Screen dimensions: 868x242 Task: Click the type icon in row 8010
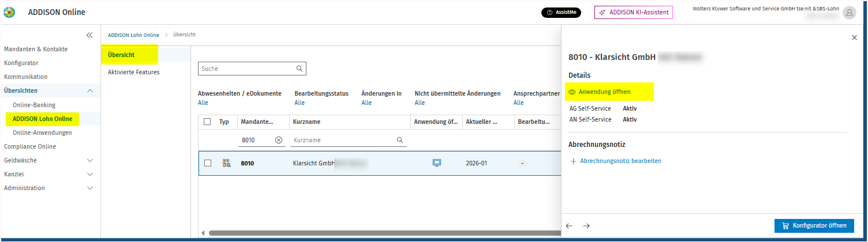(x=226, y=163)
